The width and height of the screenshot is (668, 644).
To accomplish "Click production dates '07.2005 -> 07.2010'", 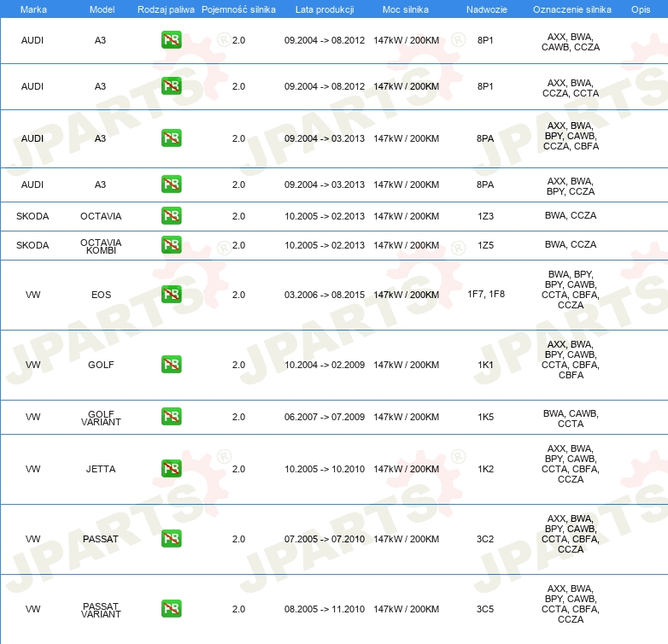I will 325,539.
